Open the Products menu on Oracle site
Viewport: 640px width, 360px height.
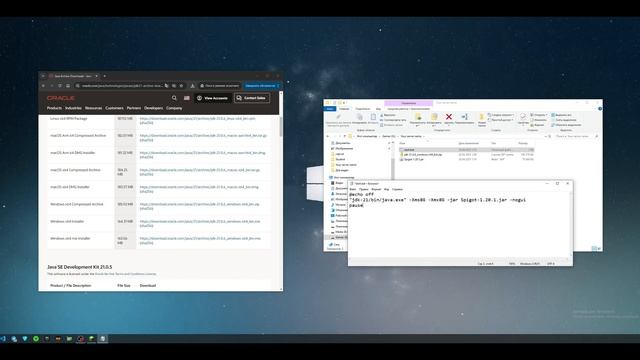(x=54, y=108)
